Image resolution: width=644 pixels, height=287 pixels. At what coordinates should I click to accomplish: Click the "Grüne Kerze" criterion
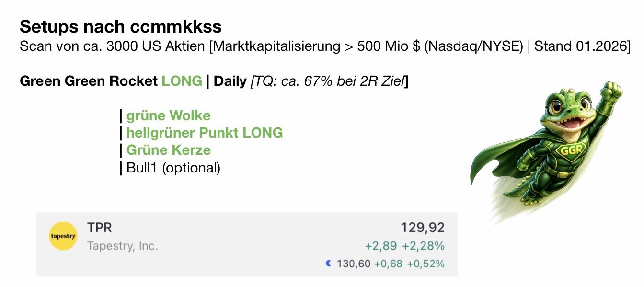click(168, 150)
